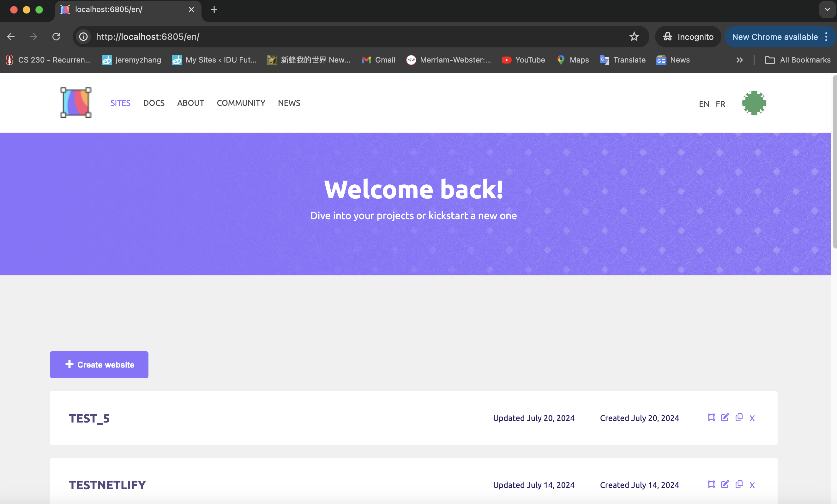Open the COMMUNITY navigation item
Viewport: 837px width, 504px height.
[241, 103]
